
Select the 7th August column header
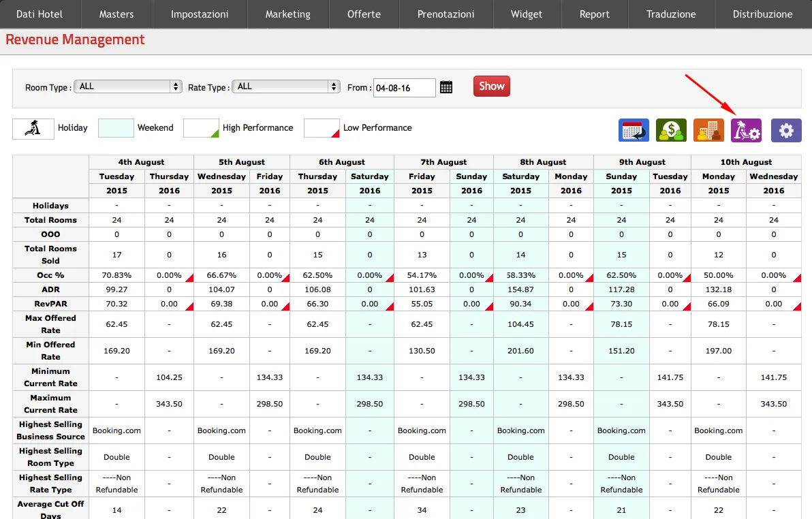443,162
